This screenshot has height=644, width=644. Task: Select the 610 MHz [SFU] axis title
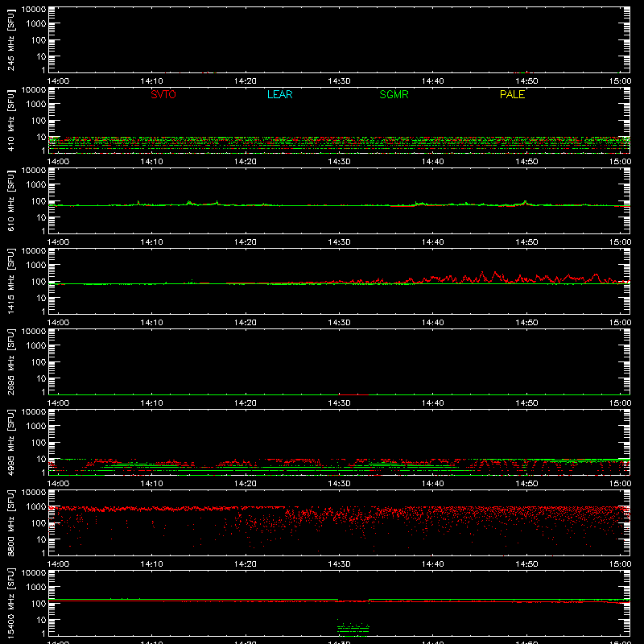tap(10, 200)
